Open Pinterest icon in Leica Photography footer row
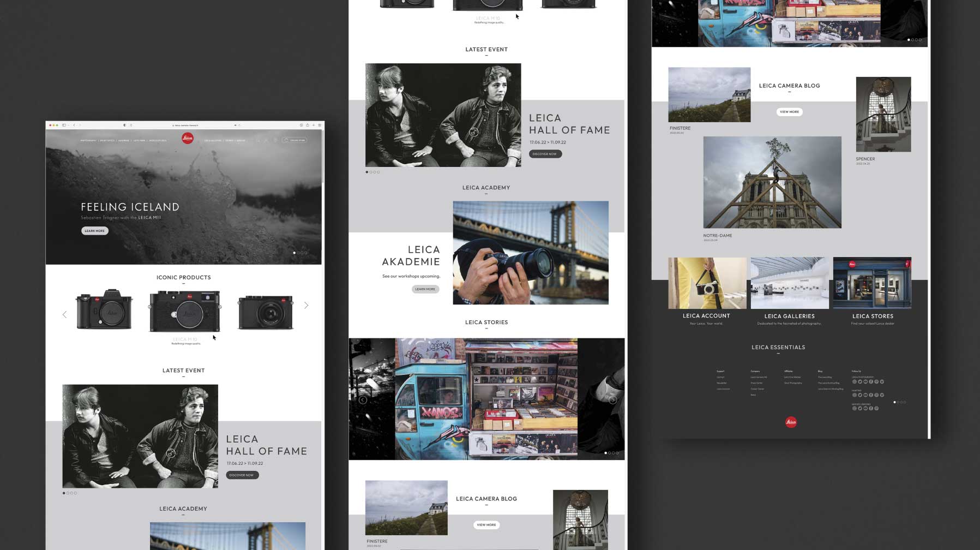 point(876,381)
